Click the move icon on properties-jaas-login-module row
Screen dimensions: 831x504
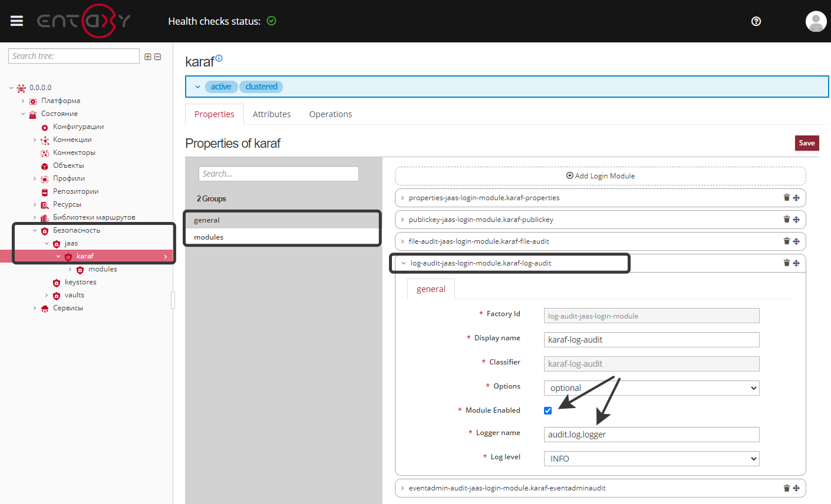[797, 198]
